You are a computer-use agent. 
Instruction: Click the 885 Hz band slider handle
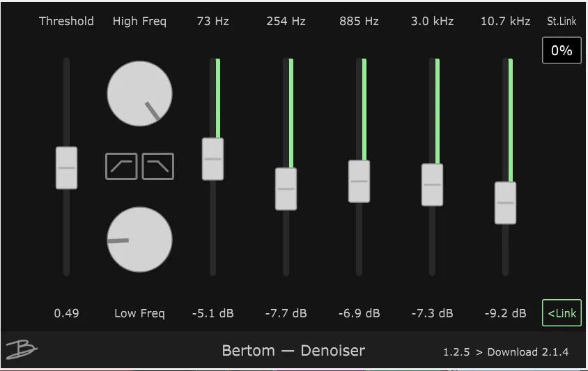coord(359,181)
